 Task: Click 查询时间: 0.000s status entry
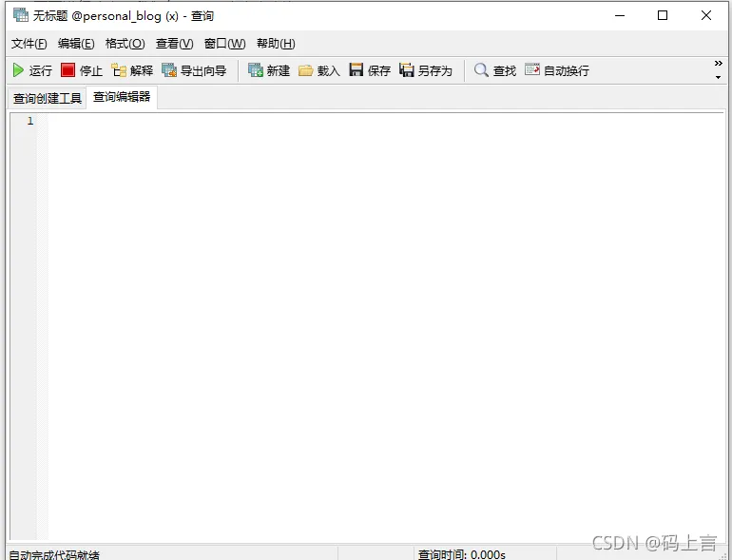click(462, 554)
